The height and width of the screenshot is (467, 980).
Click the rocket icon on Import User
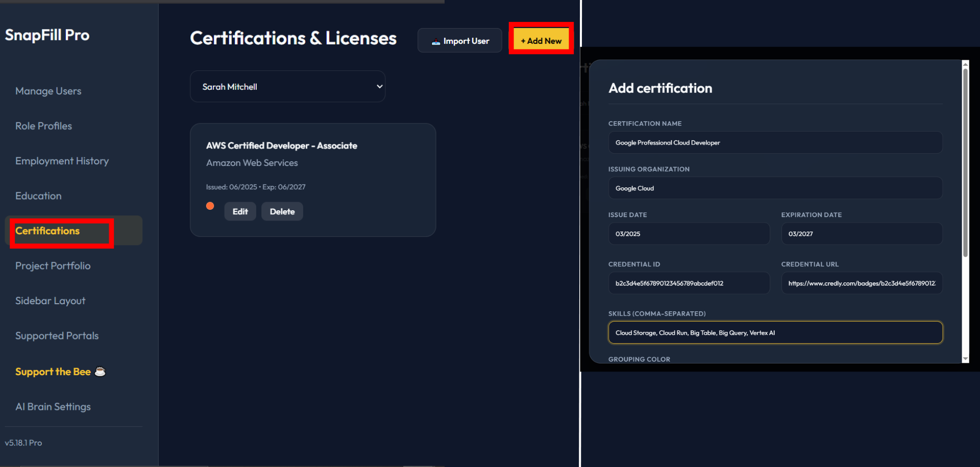436,40
